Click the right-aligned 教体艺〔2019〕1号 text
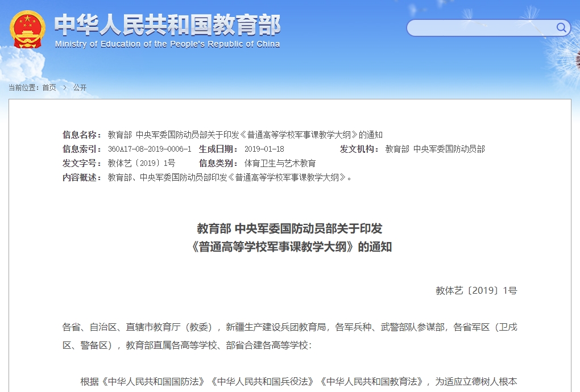Image resolution: width=580 pixels, height=392 pixels. pos(476,291)
